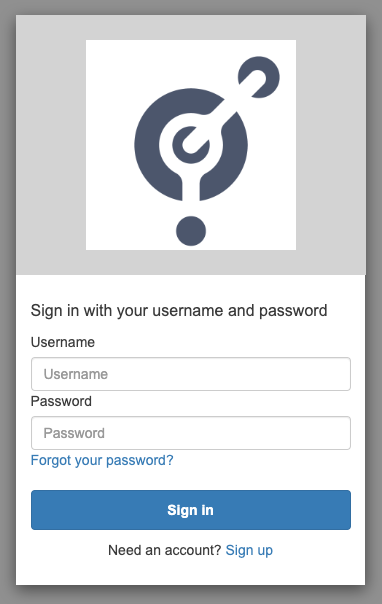
Task: Click the small inner wrench circle in logo
Action: pyautogui.click(x=191, y=144)
